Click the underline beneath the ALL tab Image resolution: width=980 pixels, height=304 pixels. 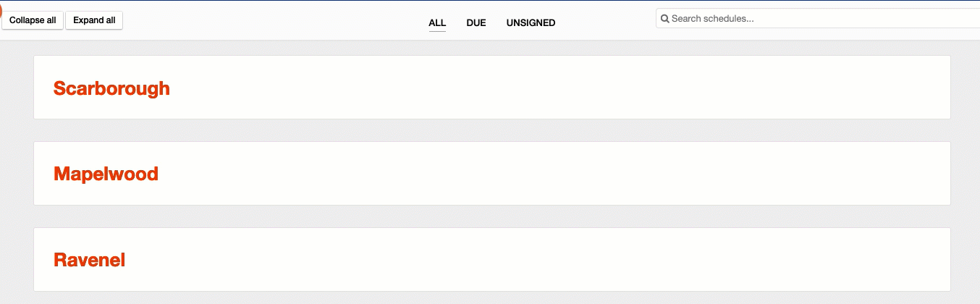(437, 32)
